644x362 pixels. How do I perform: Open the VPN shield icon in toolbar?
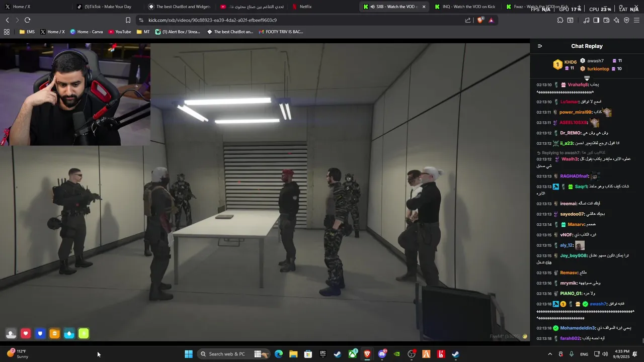(x=626, y=20)
